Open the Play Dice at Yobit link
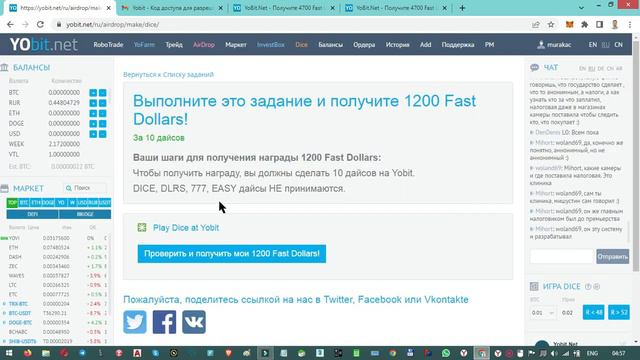This screenshot has width=640, height=360. point(186,228)
